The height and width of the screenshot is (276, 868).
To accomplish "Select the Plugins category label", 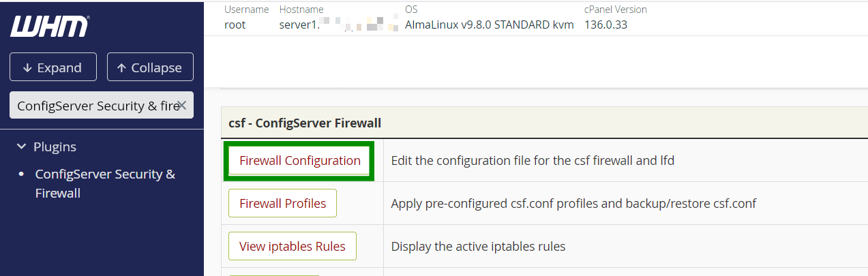I will [x=55, y=147].
